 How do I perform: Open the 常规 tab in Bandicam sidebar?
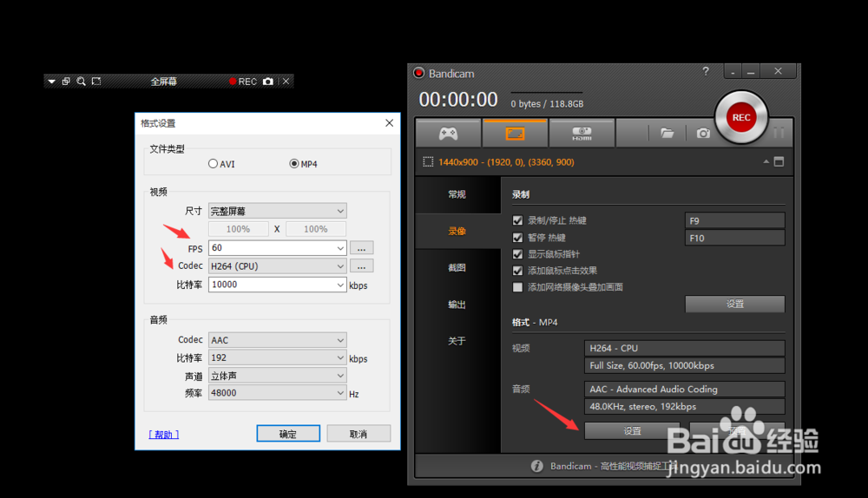tap(457, 194)
